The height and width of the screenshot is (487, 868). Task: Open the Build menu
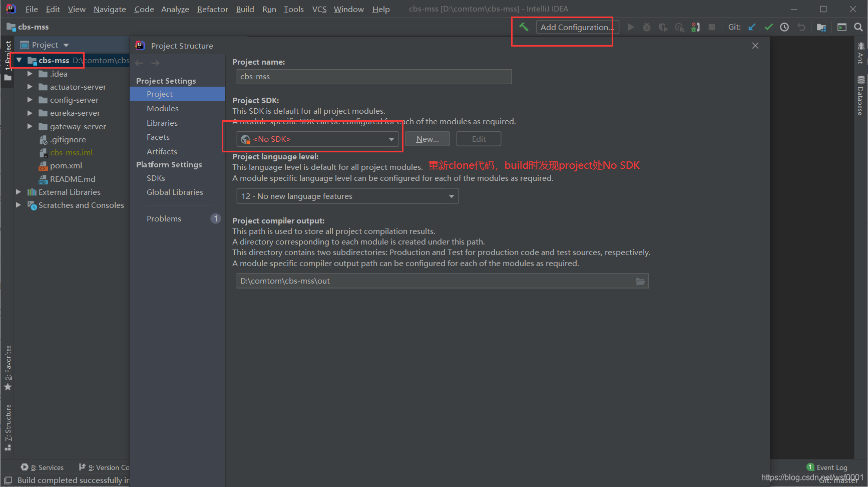pyautogui.click(x=245, y=9)
